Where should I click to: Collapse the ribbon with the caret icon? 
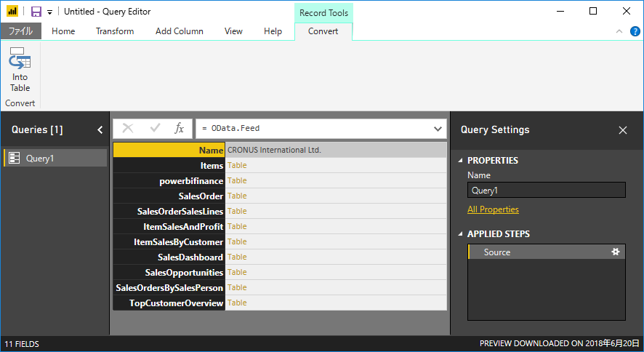tap(619, 31)
